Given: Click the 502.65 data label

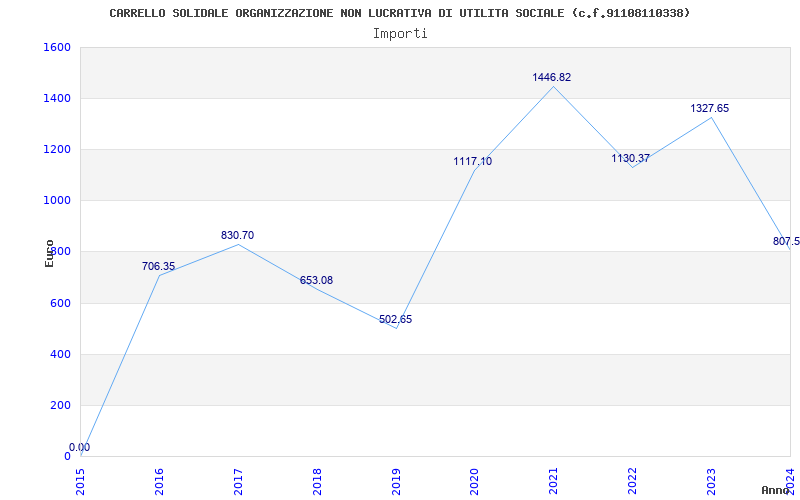Looking at the screenshot, I should tap(395, 319).
